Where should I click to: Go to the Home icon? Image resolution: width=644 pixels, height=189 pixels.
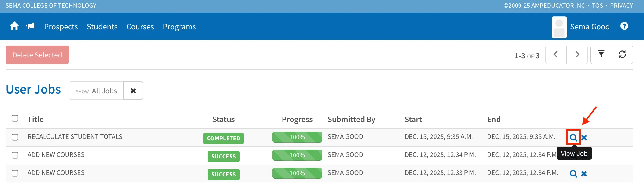tap(14, 26)
